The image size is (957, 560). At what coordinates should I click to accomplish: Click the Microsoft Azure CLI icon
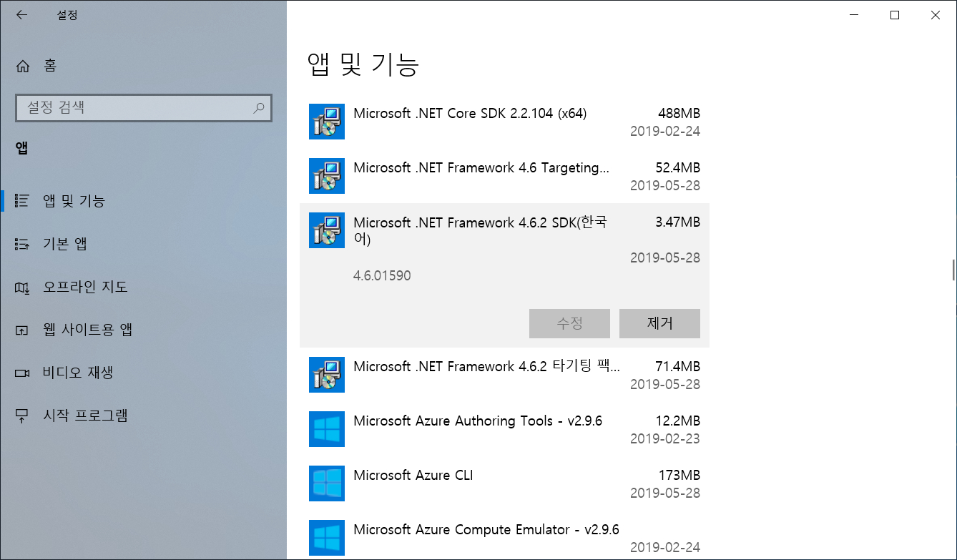[327, 483]
